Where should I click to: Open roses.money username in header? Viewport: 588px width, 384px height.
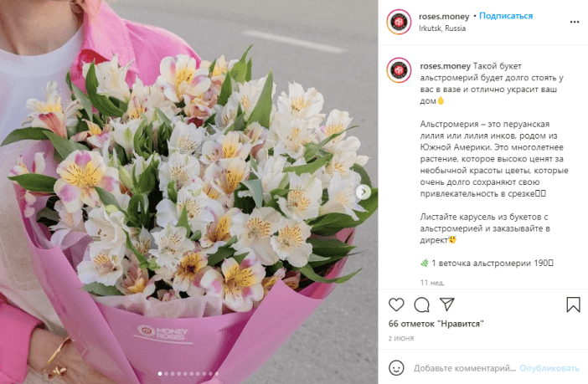444,16
